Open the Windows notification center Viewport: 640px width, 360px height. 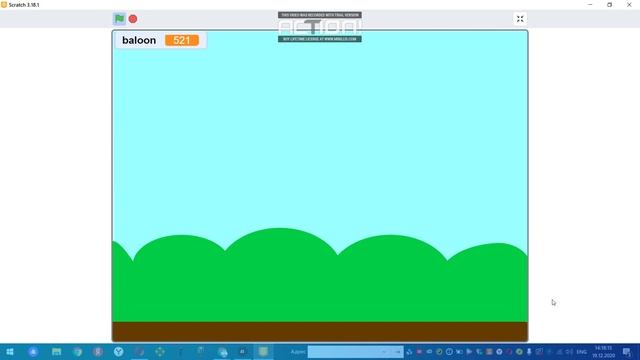coord(627,352)
